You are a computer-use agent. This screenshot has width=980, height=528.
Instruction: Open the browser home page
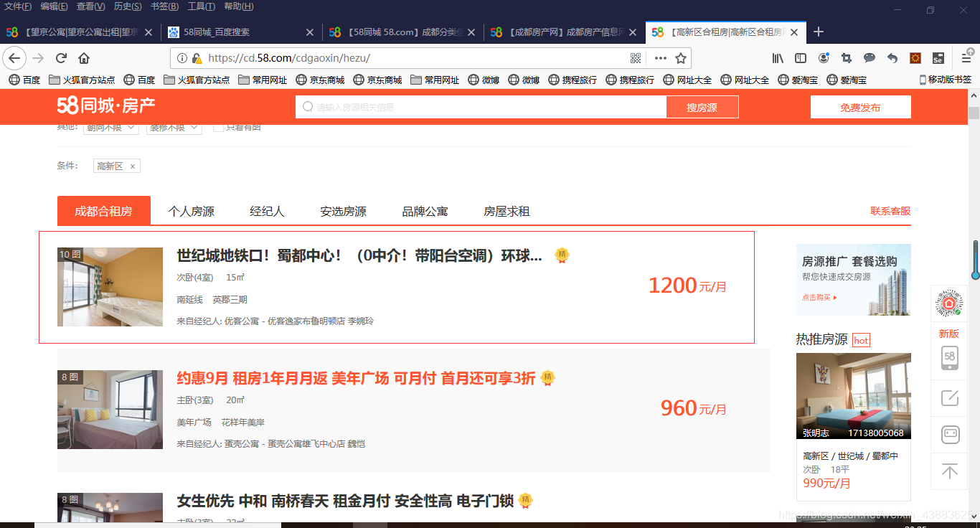click(84, 58)
